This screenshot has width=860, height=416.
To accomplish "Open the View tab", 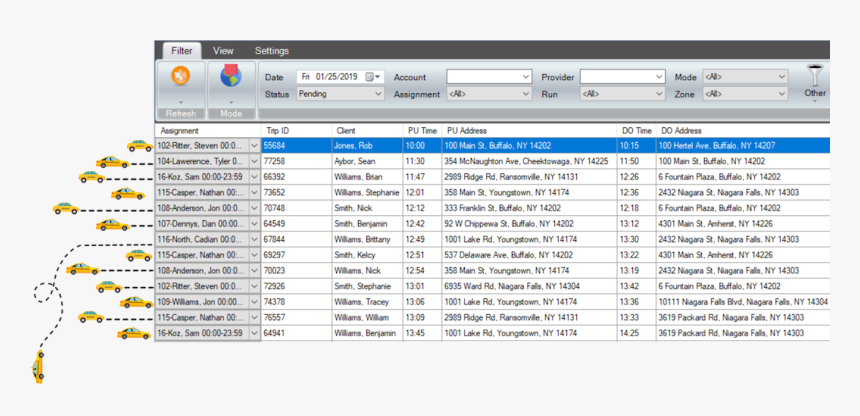I will click(x=223, y=51).
